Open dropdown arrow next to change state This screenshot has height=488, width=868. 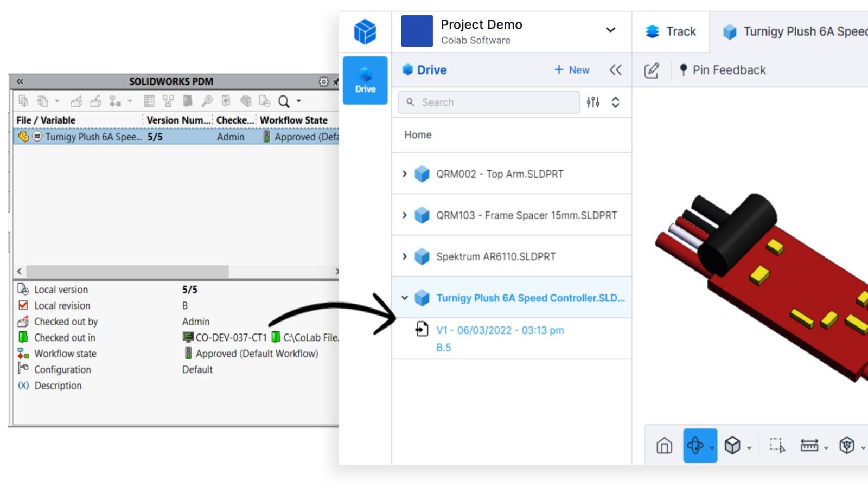pyautogui.click(x=130, y=101)
